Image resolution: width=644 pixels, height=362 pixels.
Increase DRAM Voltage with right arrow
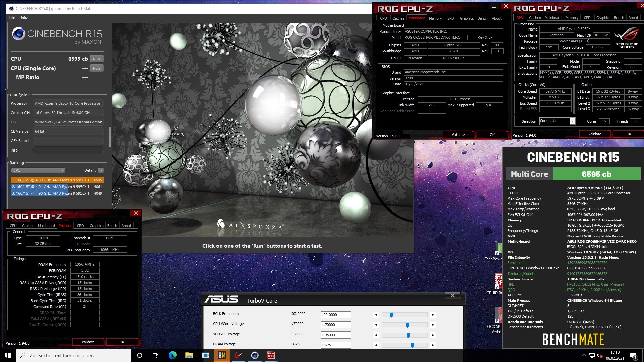433,345
